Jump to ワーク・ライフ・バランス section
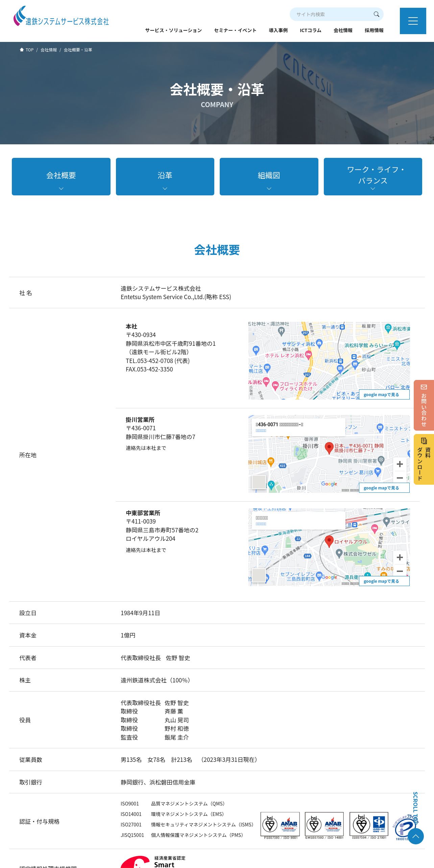The height and width of the screenshot is (868, 434). tap(373, 176)
